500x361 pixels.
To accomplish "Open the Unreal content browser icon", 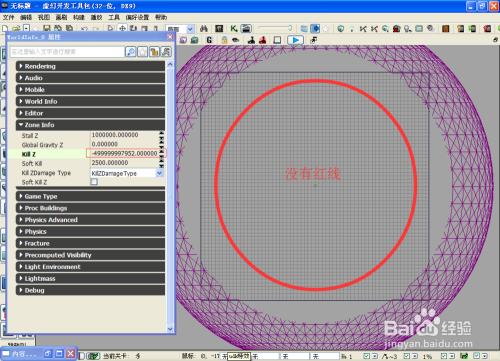I will pos(219,29).
